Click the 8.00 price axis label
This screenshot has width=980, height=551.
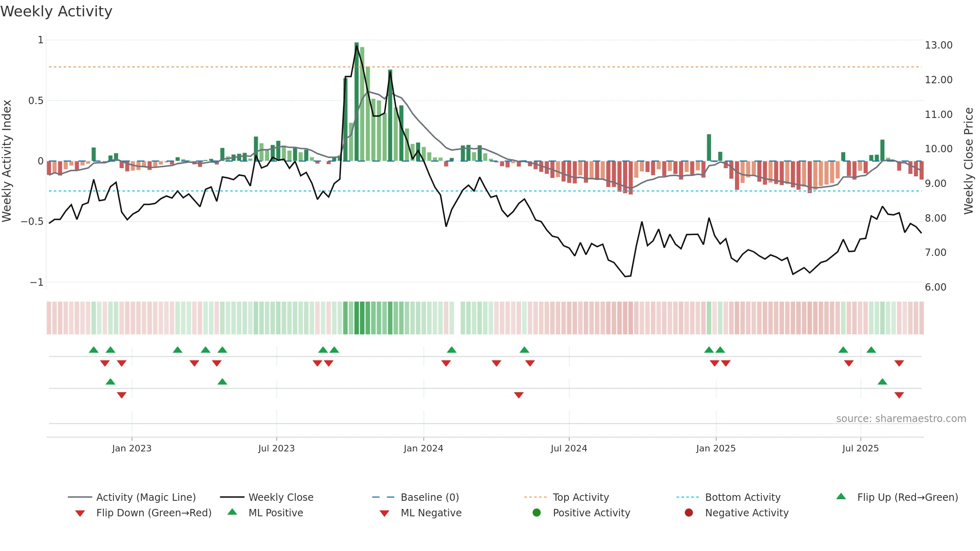935,218
